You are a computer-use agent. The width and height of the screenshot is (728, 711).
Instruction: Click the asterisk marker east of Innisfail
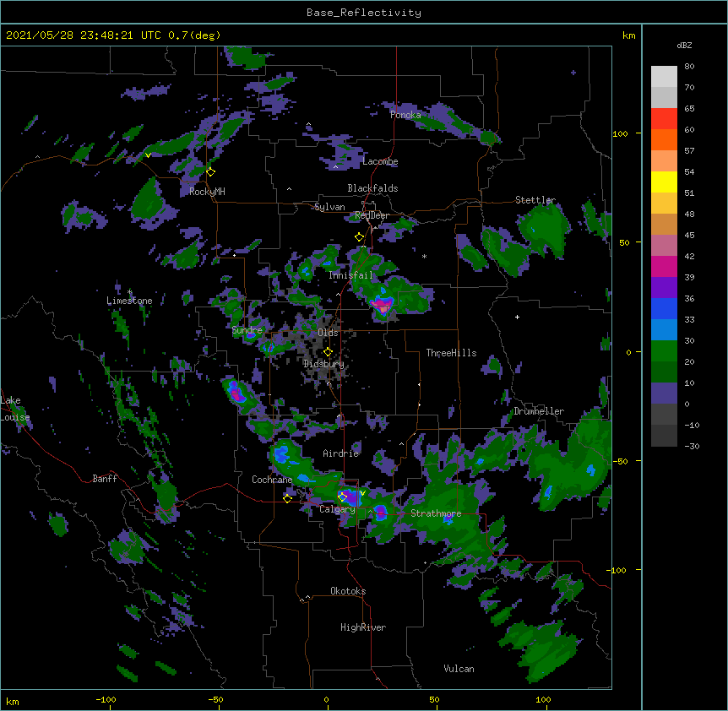pyautogui.click(x=424, y=256)
